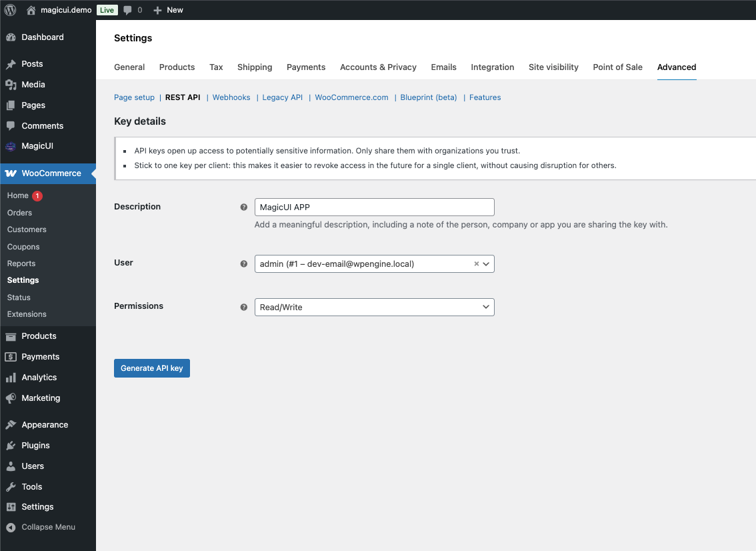Click the comments bubble icon in admin bar
The image size is (756, 551).
click(x=128, y=10)
